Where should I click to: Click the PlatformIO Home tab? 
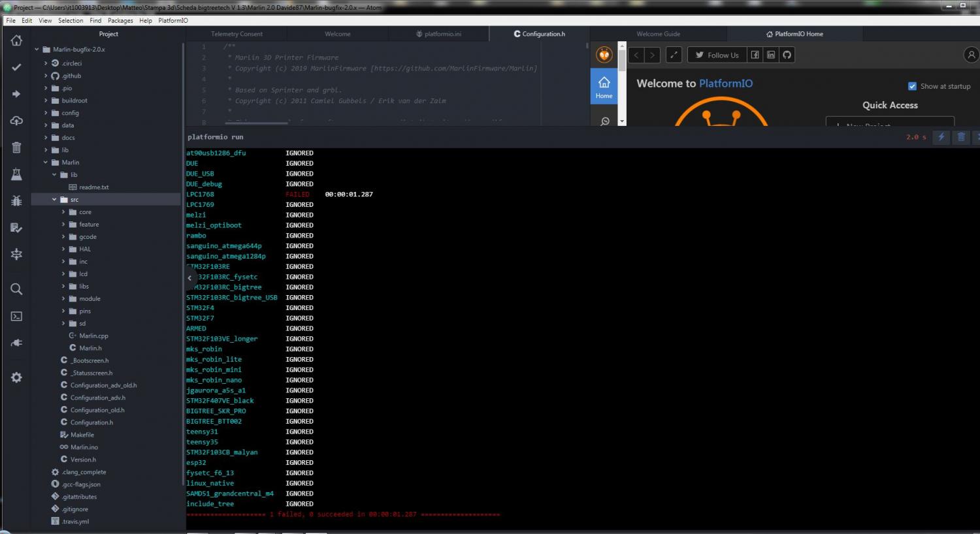click(x=794, y=34)
